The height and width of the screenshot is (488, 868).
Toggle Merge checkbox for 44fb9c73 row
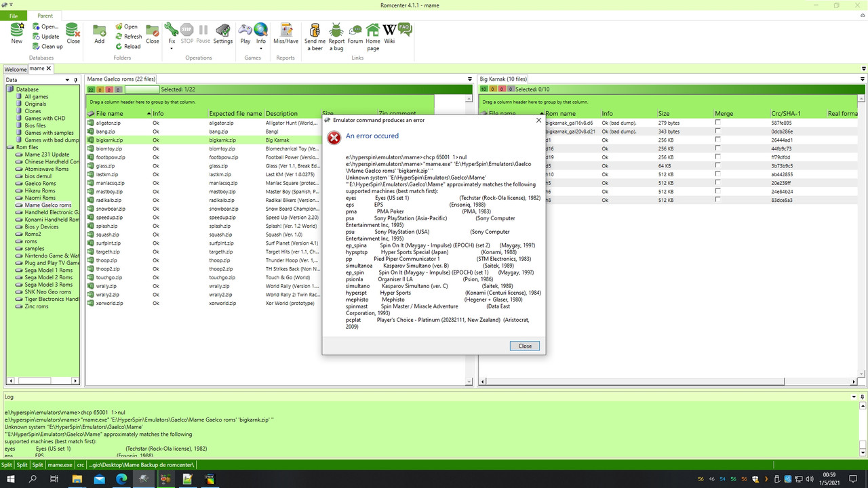tap(718, 148)
